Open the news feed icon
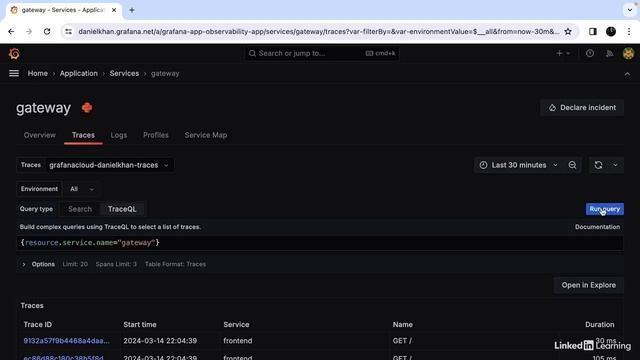 609,53
